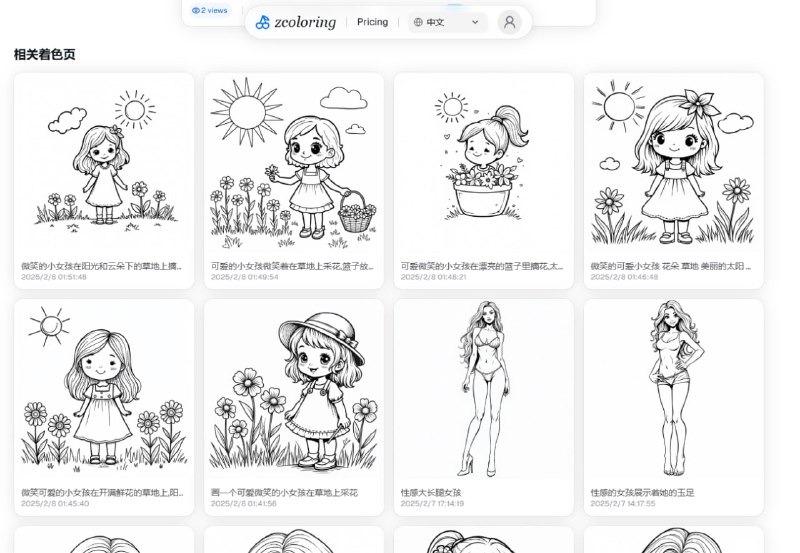Click caption 可爱微笑的小女孩在漂亮的篮子里摘花

coord(482,267)
